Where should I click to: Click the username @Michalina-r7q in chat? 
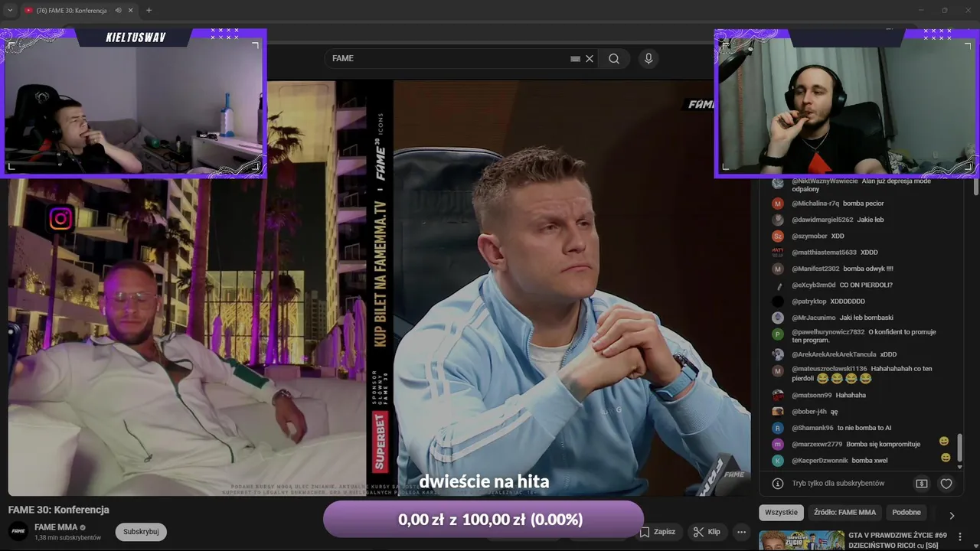815,204
